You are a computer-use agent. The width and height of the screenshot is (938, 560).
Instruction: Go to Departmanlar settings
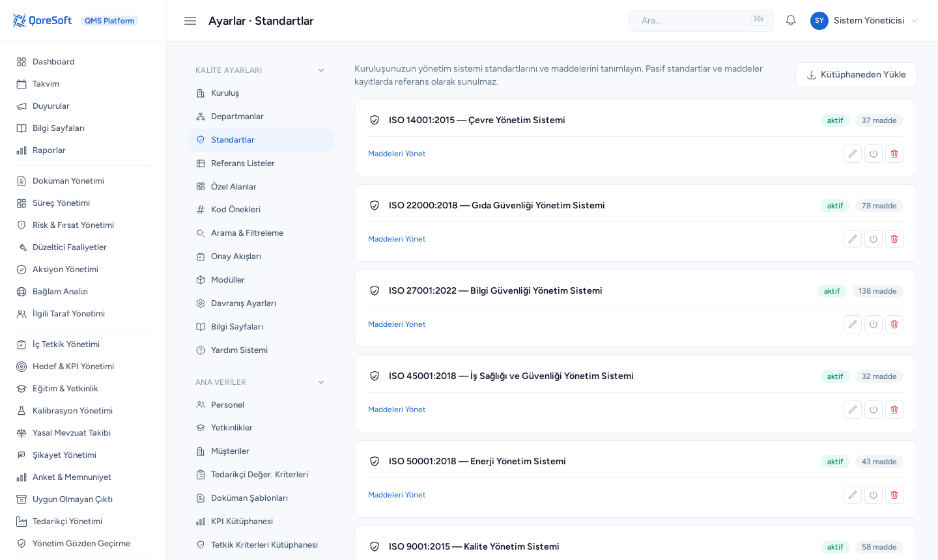pos(261,117)
